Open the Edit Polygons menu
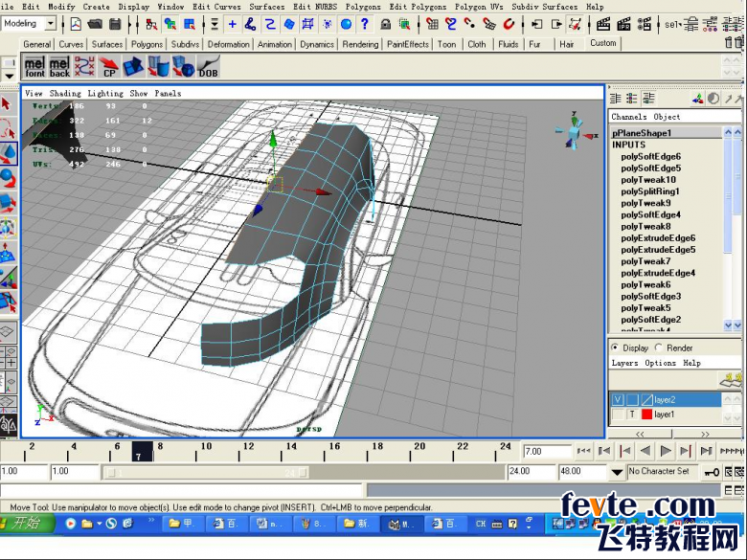This screenshot has height=560, width=747. click(418, 7)
